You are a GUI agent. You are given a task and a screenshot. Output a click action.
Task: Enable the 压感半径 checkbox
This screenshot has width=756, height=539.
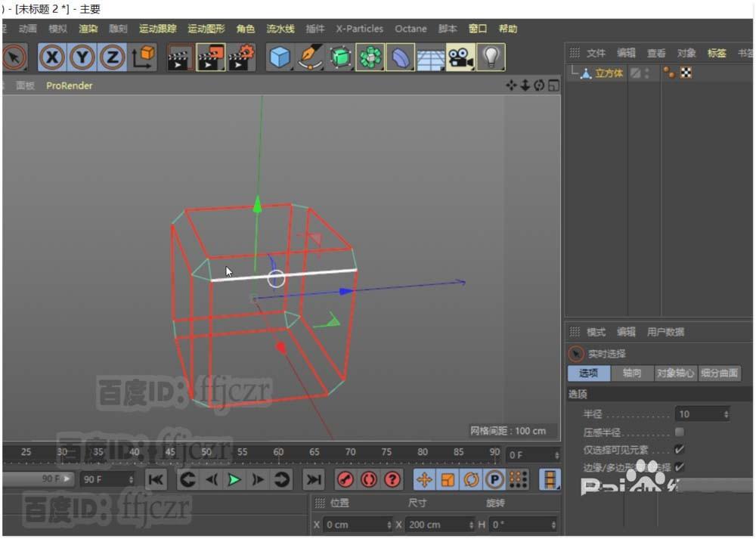(x=679, y=431)
